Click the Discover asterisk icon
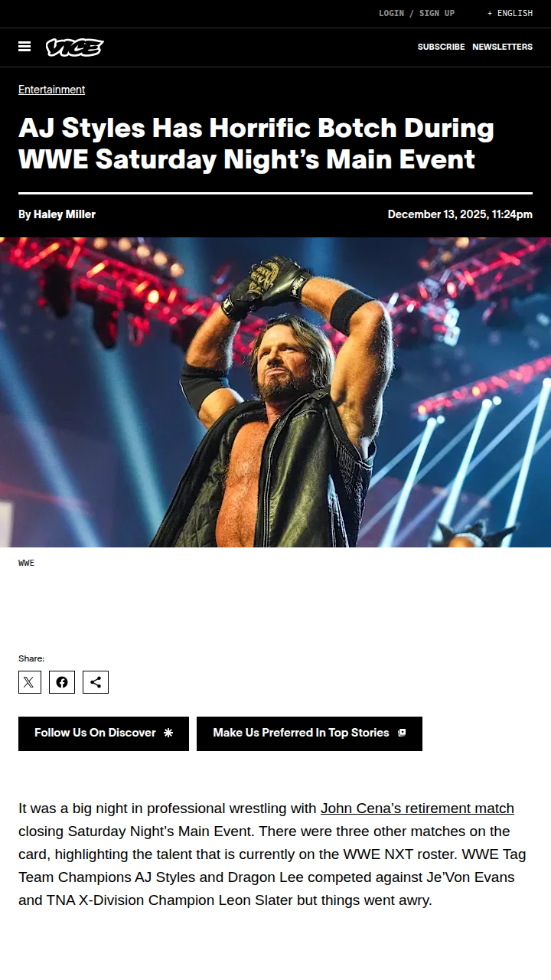The width and height of the screenshot is (551, 980). (x=168, y=733)
